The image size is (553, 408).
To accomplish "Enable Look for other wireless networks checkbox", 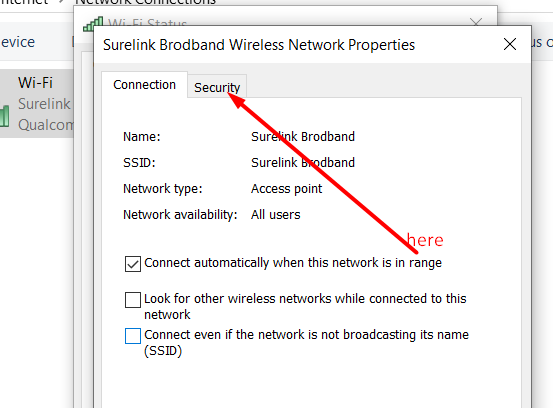I will [133, 300].
